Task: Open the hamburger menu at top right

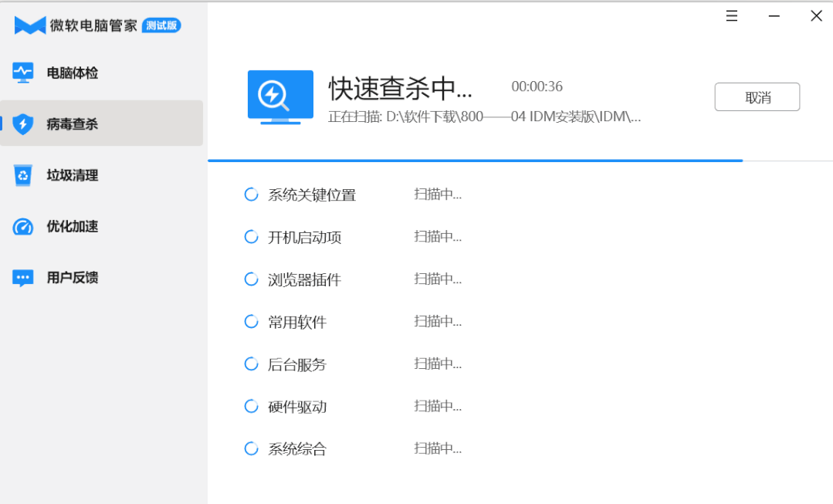Action: point(731,15)
